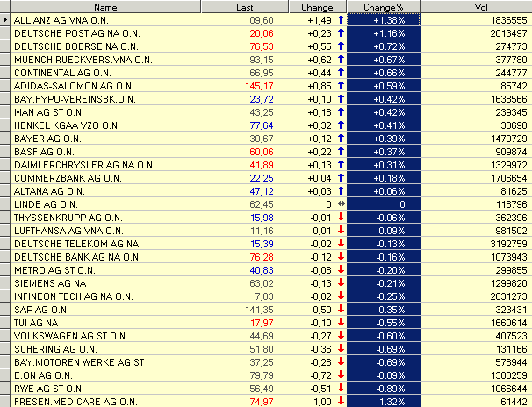Click the last price 7,83 for INFINEON
The width and height of the screenshot is (532, 407).
click(264, 296)
